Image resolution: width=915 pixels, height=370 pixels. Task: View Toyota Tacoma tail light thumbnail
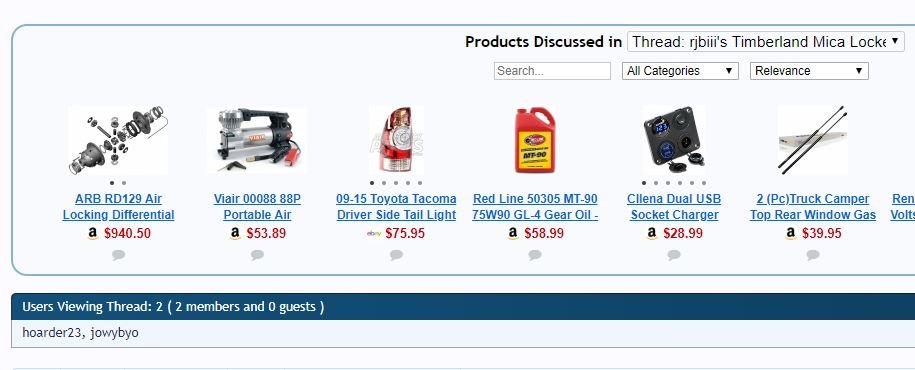pos(396,139)
